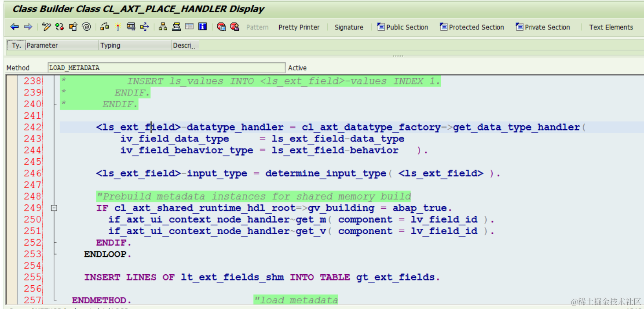Click the Parameter column header
Image resolution: width=644 pixels, height=309 pixels.
62,45
